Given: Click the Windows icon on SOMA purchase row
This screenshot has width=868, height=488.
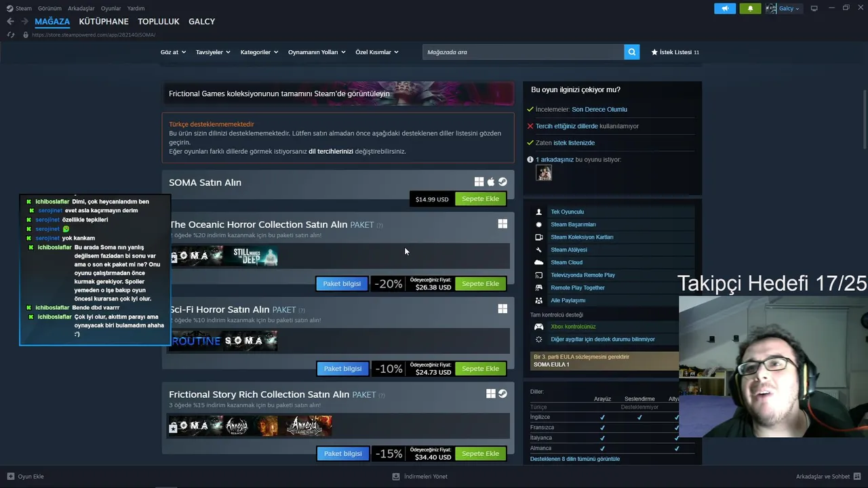Looking at the screenshot, I should tap(479, 182).
